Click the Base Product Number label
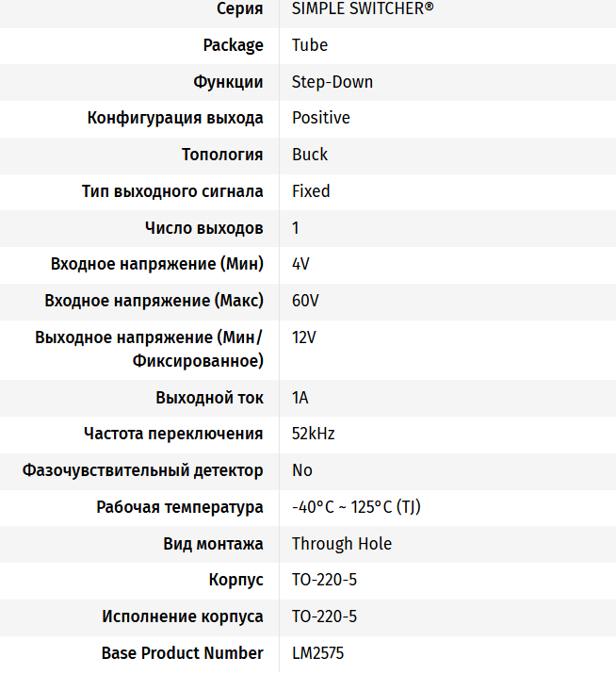The width and height of the screenshot is (616, 674). 183,653
